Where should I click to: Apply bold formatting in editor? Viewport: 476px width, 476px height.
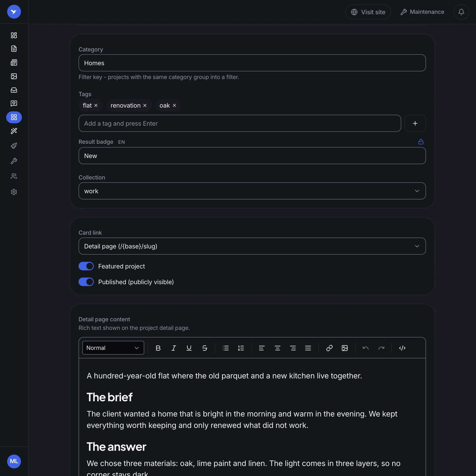coord(158,348)
